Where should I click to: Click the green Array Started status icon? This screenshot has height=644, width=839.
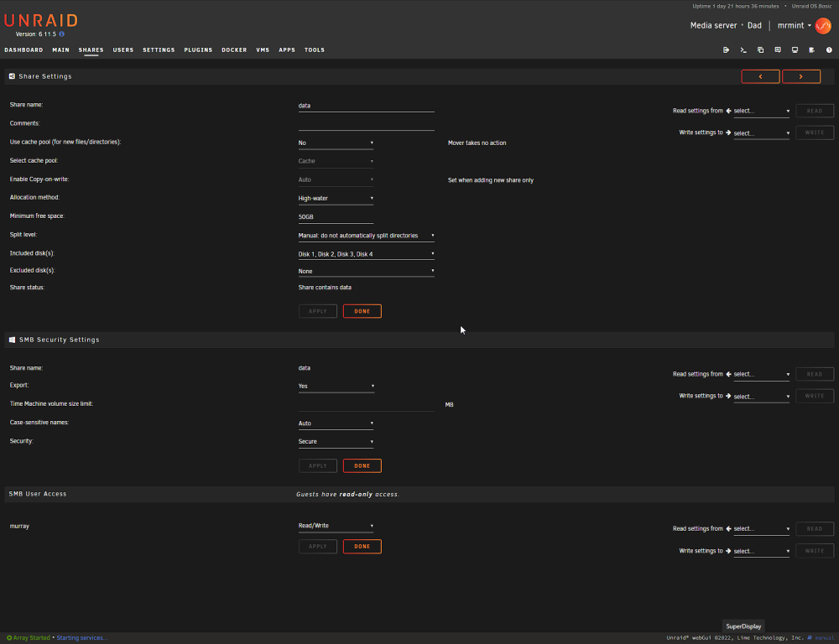point(9,637)
